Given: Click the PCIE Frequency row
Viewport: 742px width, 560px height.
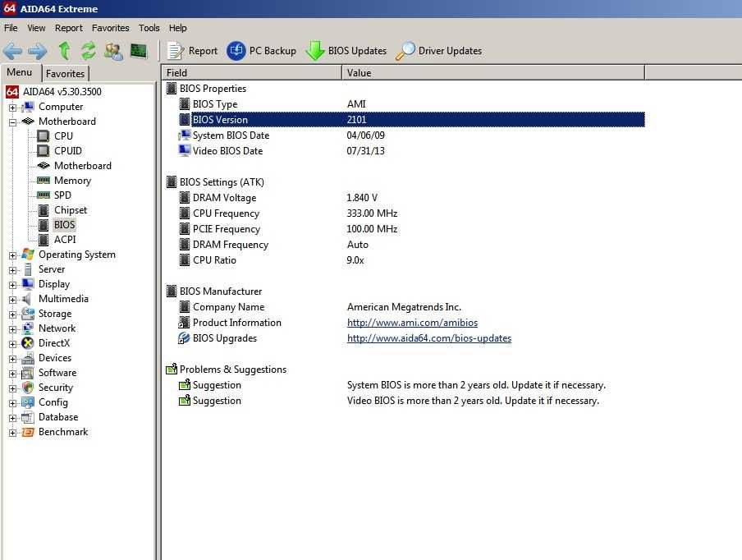Looking at the screenshot, I should [411, 229].
